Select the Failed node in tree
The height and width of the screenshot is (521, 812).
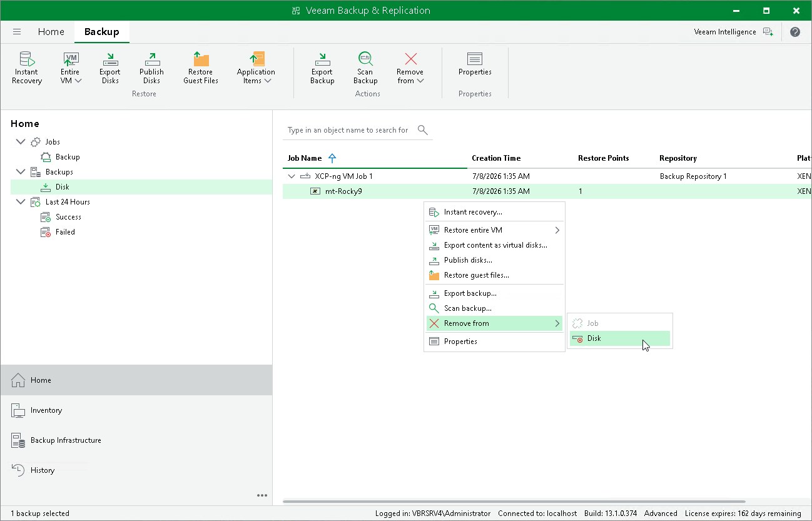click(x=65, y=232)
